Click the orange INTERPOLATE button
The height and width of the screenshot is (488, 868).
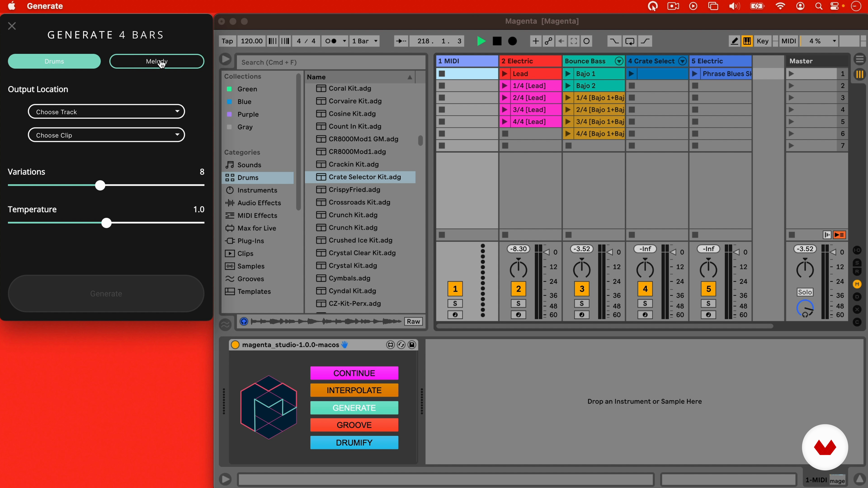354,390
